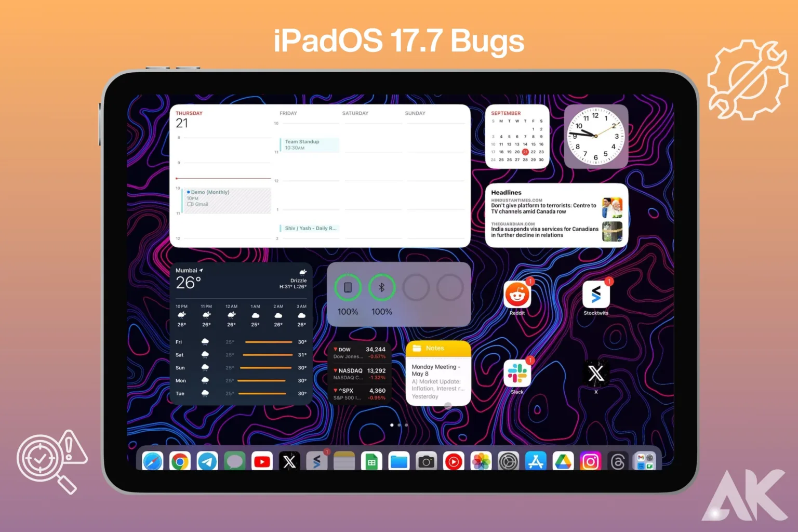Screen dimensions: 798x532
Task: Open the Hindustan Times terrorists headline
Action: 544,208
